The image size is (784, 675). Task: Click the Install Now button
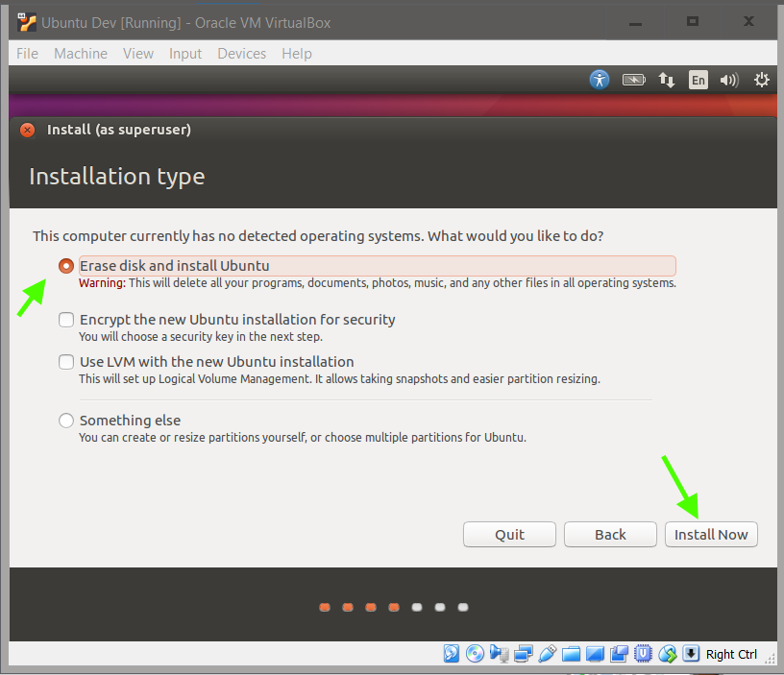(711, 535)
